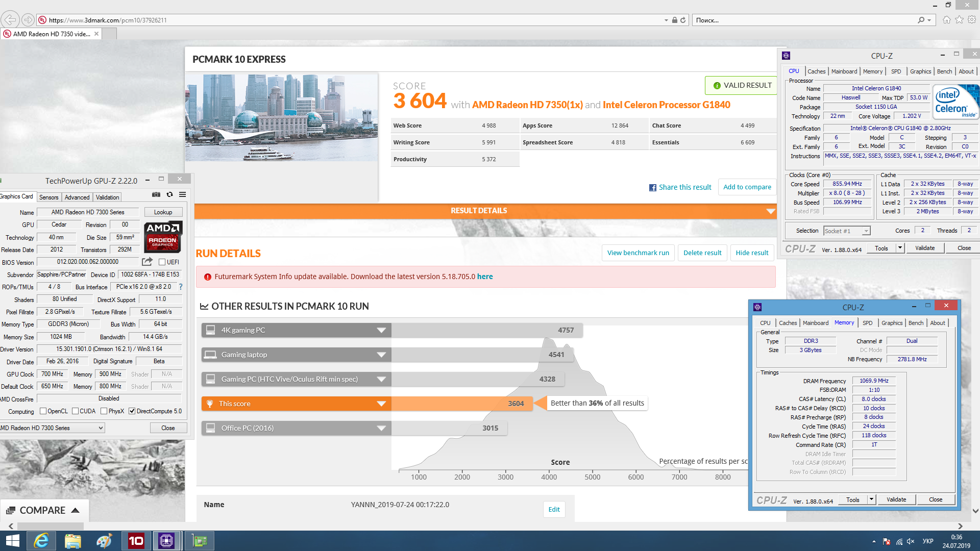Image resolution: width=980 pixels, height=551 pixels.
Task: Click the Windows Start button
Action: [12, 541]
